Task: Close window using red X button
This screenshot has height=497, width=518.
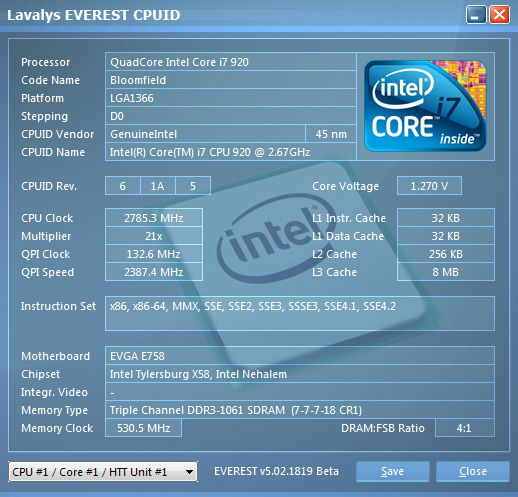Action: tap(499, 15)
